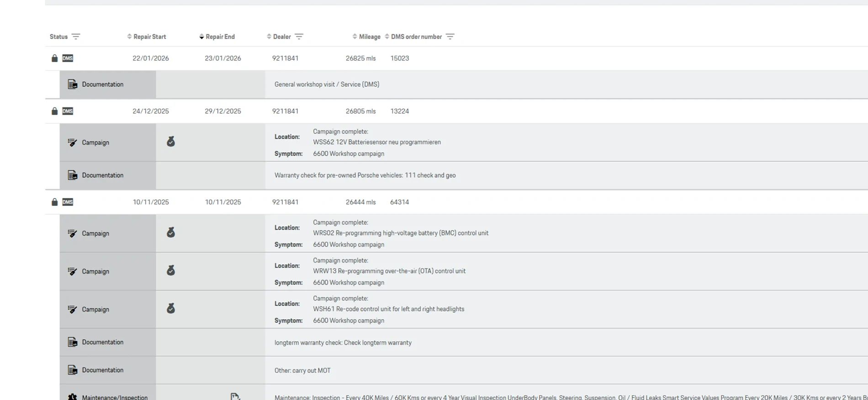The height and width of the screenshot is (400, 868).
Task: Click the DMS badge for order 13224
Action: 68,111
